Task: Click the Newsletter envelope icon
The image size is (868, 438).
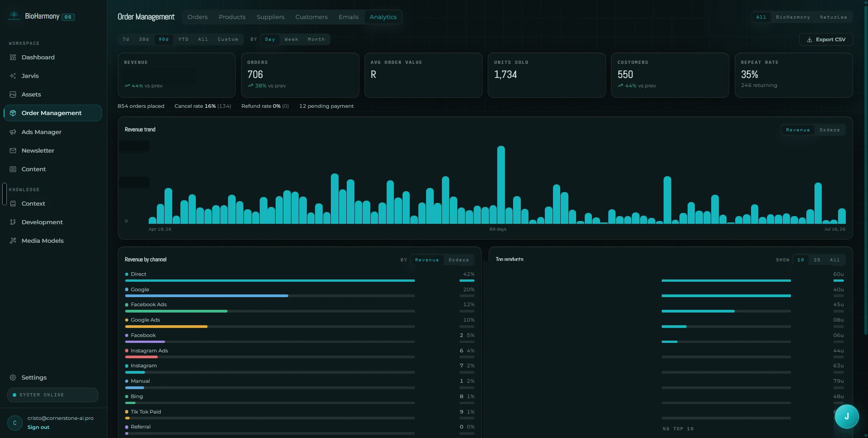Action: (13, 151)
